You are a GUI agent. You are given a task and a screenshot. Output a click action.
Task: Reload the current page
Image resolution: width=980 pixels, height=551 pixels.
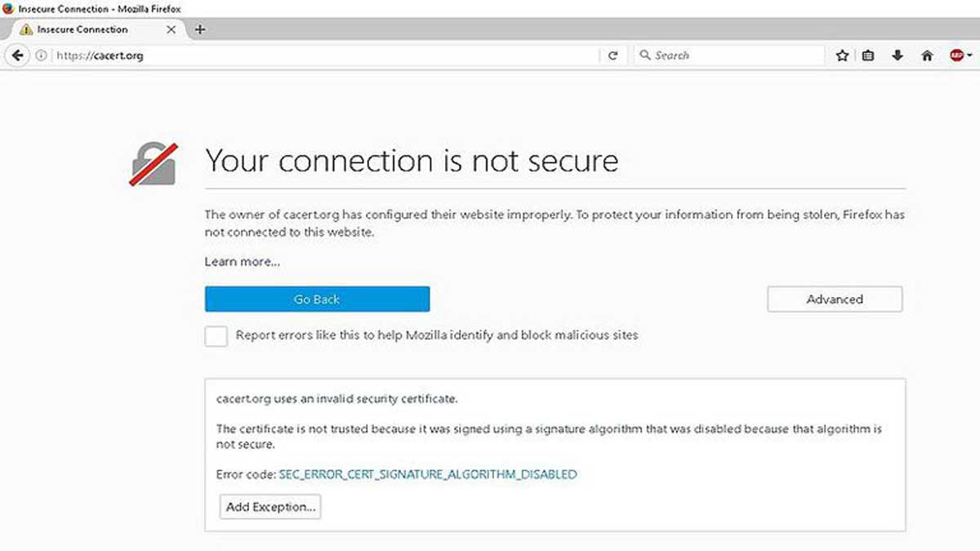pos(612,56)
